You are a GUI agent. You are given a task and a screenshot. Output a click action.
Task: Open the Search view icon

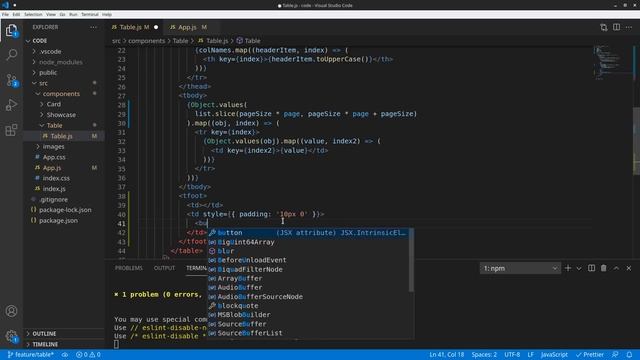11,55
